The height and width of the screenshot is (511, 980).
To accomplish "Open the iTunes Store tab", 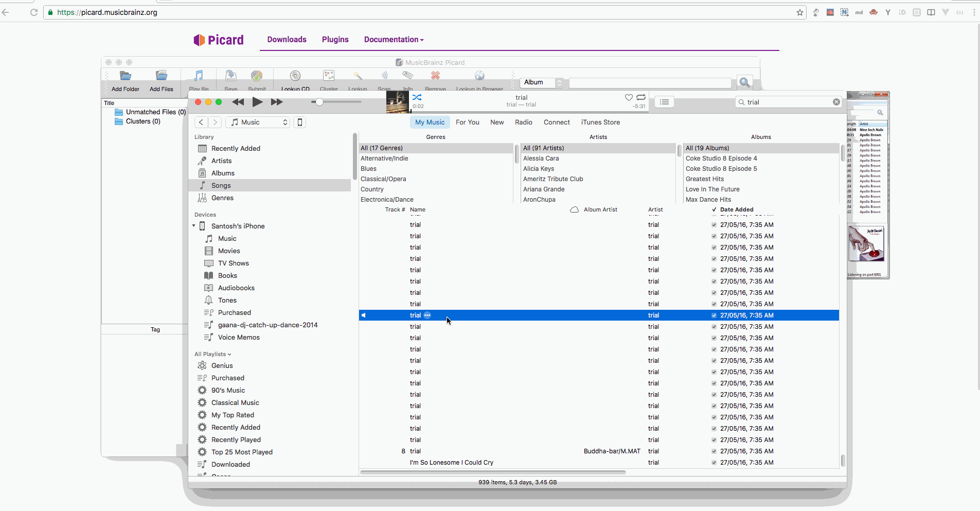I will coord(600,122).
